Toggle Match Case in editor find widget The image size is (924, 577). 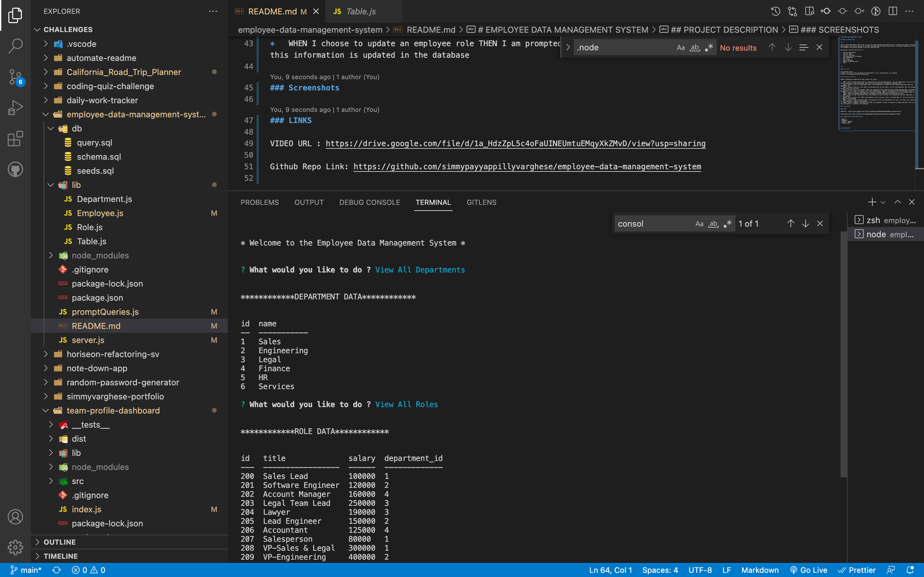[680, 48]
